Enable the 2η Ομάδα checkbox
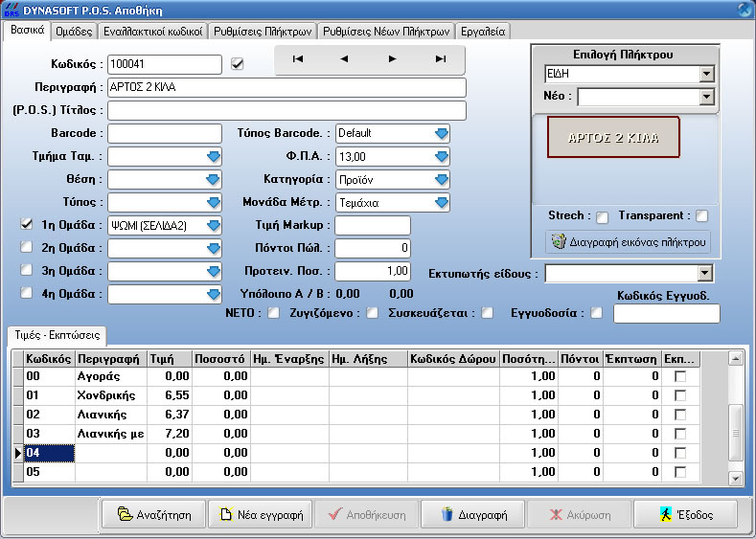Screen dimensions: 756x539 (26, 247)
